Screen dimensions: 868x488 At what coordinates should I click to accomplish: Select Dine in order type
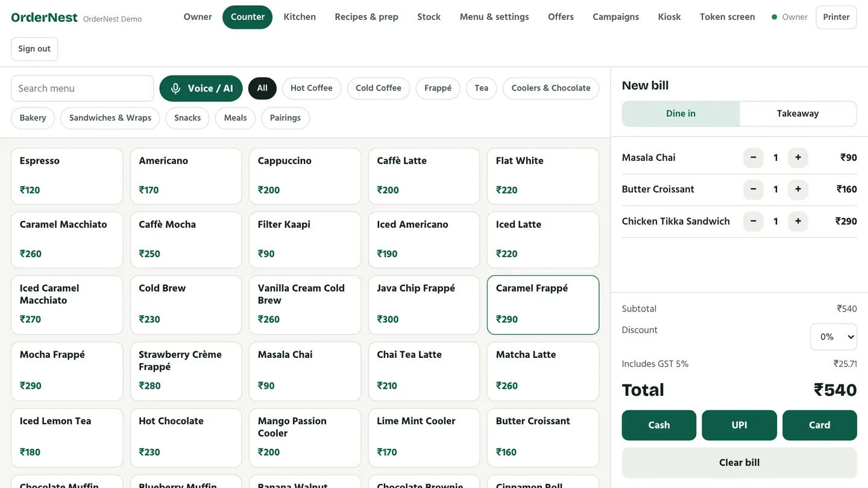click(681, 114)
